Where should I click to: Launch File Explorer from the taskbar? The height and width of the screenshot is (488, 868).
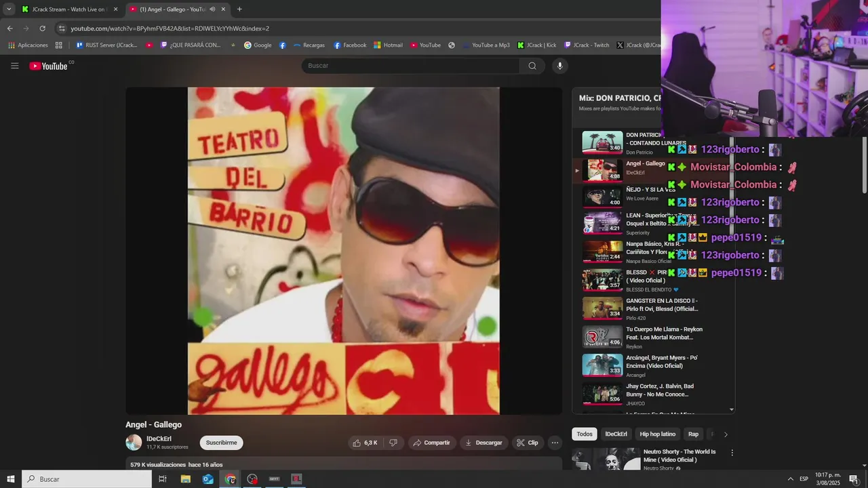click(185, 479)
